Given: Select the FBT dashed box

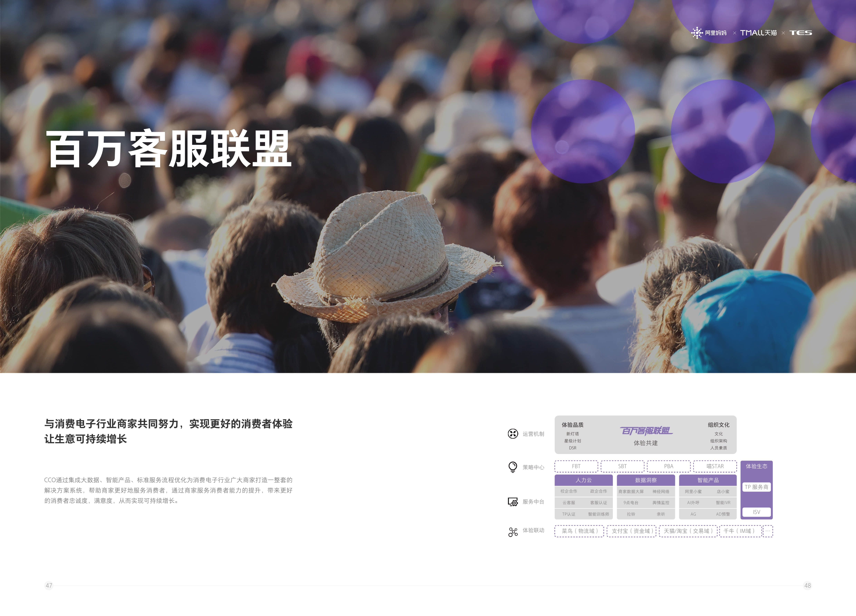Looking at the screenshot, I should coord(576,466).
